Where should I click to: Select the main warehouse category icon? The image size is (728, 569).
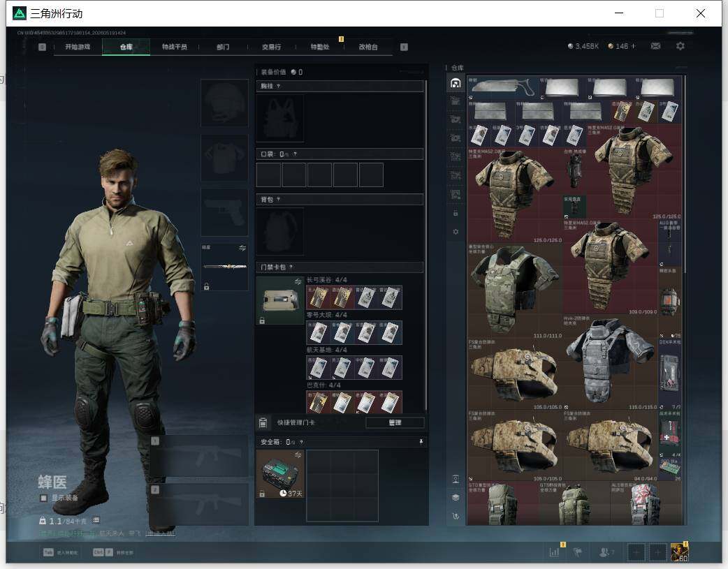click(x=456, y=83)
